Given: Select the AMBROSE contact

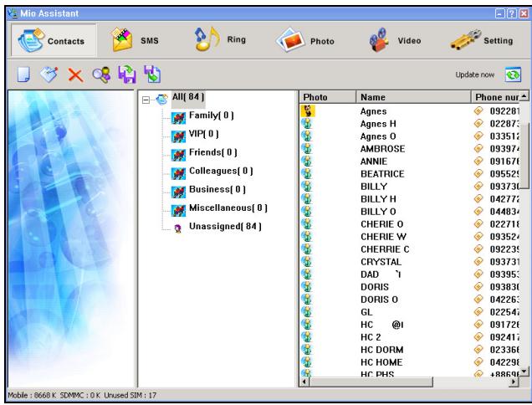Looking at the screenshot, I should (382, 149).
